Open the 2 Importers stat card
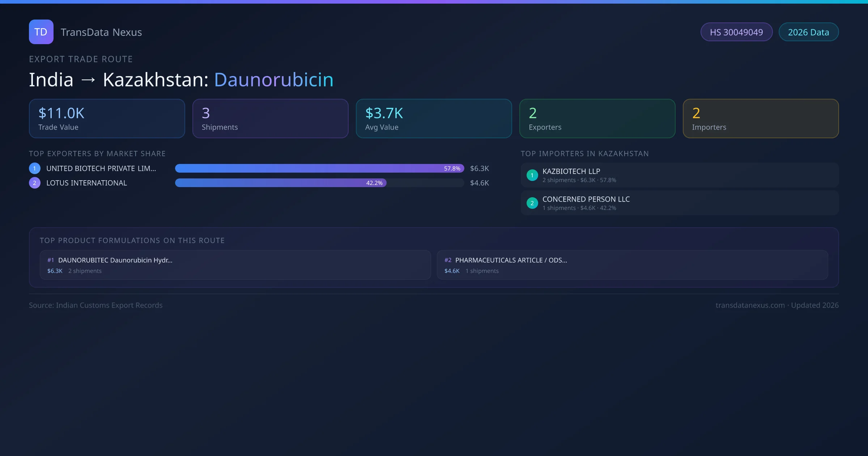The height and width of the screenshot is (456, 868). [x=761, y=119]
